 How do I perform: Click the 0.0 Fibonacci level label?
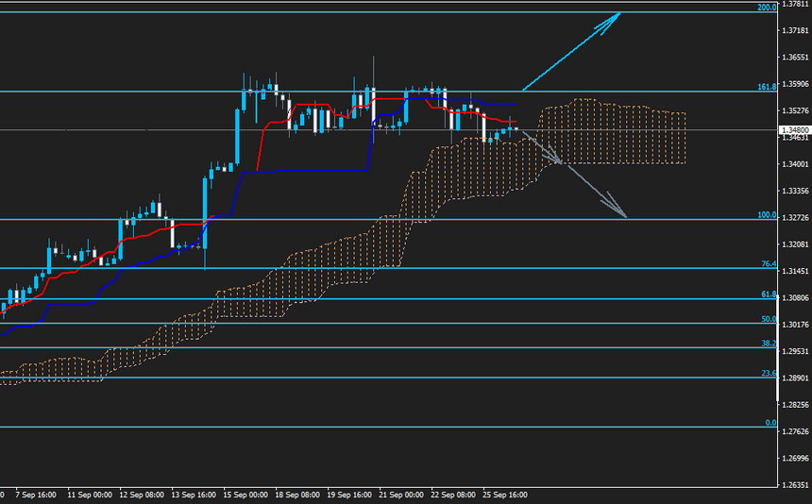[770, 423]
